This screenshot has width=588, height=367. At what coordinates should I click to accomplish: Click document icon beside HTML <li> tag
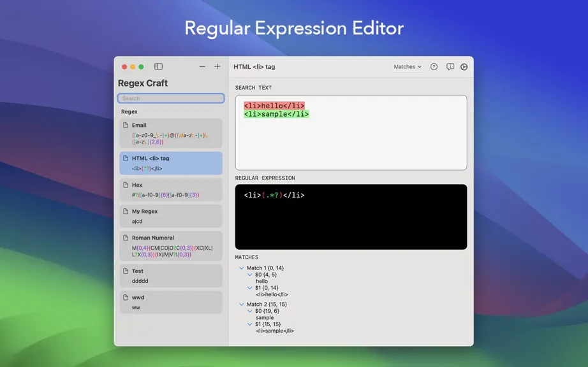coord(126,159)
